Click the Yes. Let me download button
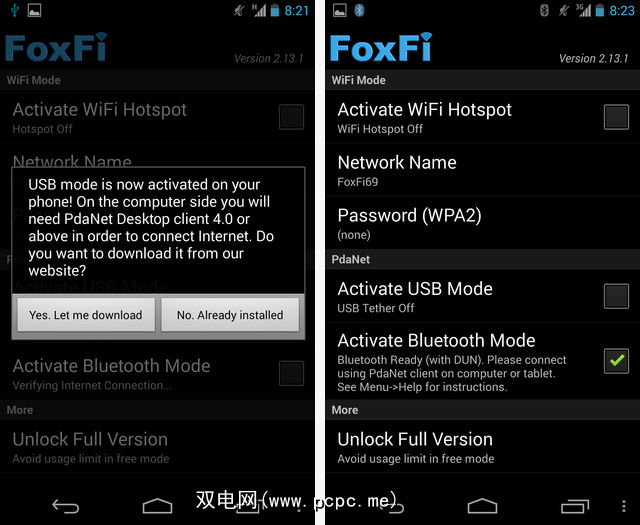640x525 pixels. pos(86,315)
